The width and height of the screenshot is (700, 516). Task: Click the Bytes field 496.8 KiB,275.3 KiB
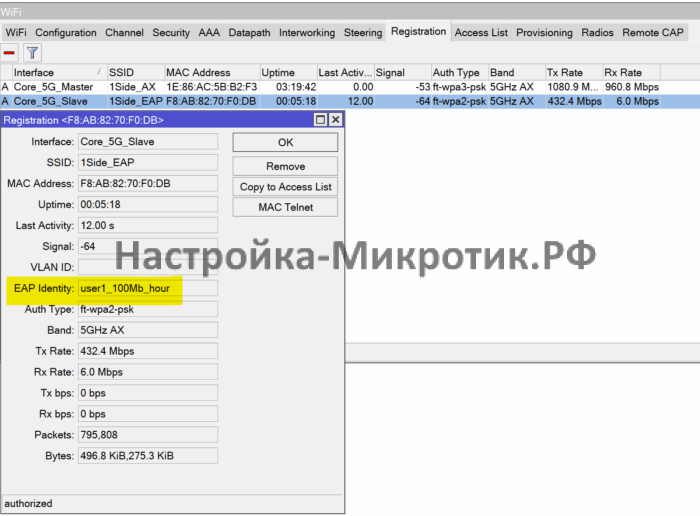tap(148, 456)
